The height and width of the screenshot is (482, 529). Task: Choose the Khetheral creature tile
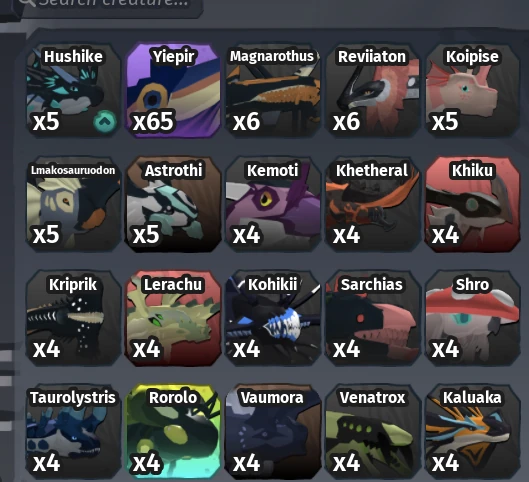[372, 204]
